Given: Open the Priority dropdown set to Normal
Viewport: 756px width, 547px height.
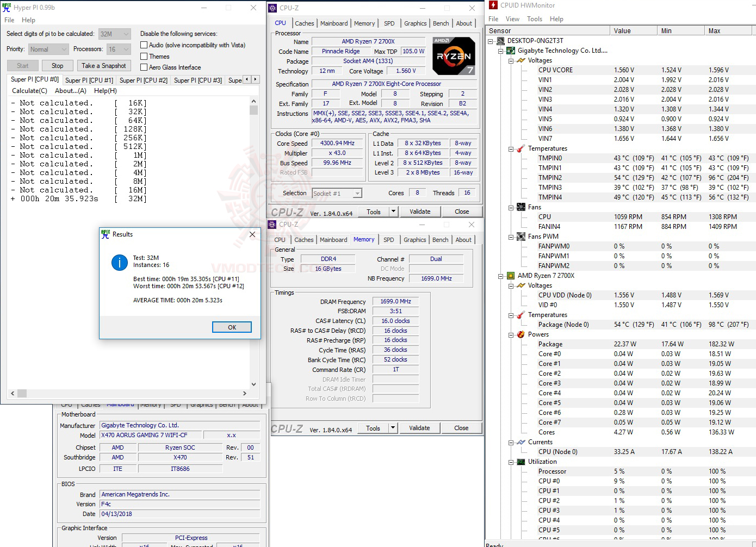Looking at the screenshot, I should tap(48, 49).
